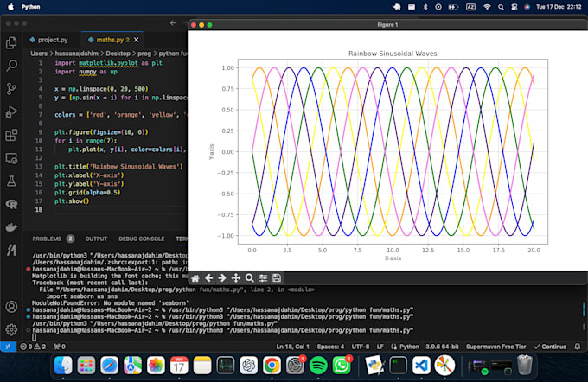The width and height of the screenshot is (588, 382).
Task: Open Configure subplots tool
Action: pos(263,278)
